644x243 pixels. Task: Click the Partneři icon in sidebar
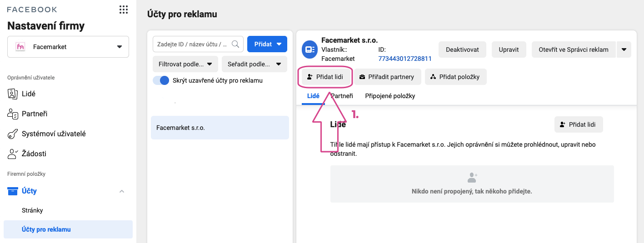[13, 114]
